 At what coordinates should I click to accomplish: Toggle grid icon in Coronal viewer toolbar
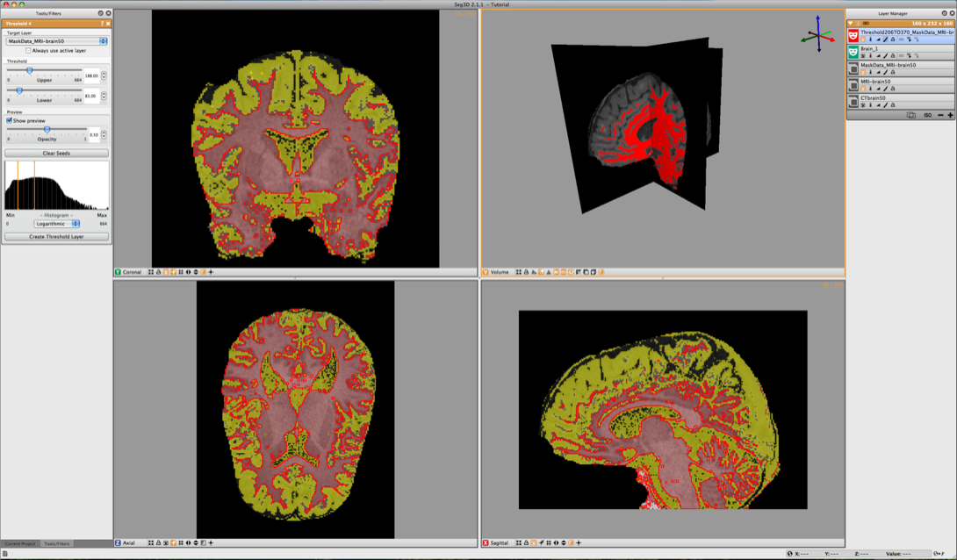pos(181,272)
